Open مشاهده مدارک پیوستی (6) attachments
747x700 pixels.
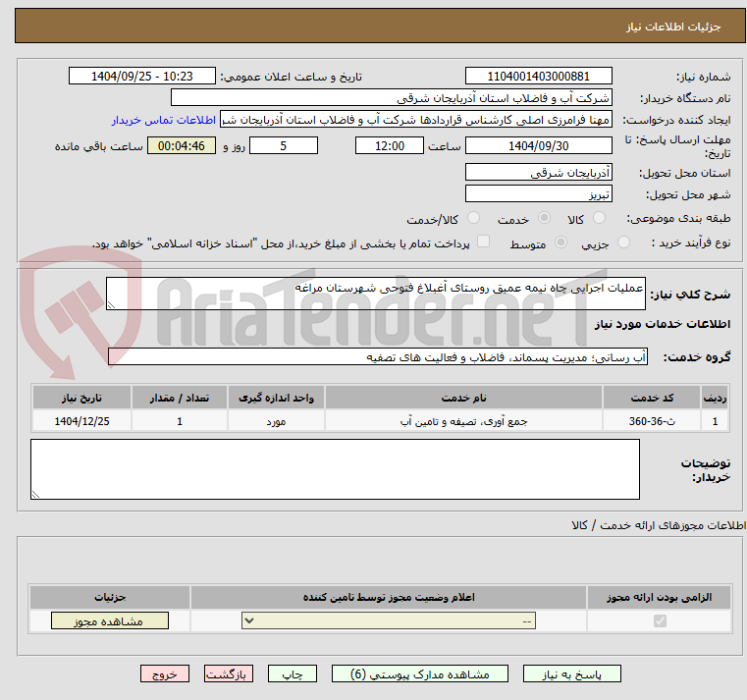(x=419, y=674)
